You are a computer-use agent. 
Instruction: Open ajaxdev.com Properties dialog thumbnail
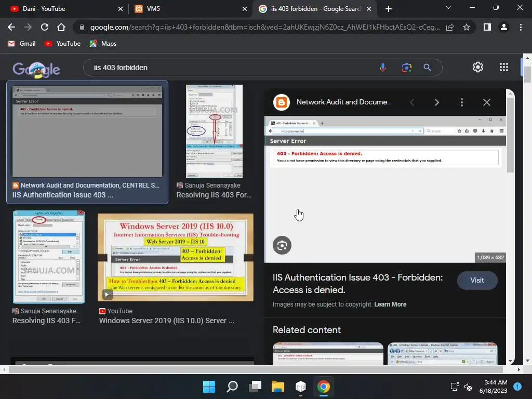click(x=48, y=257)
